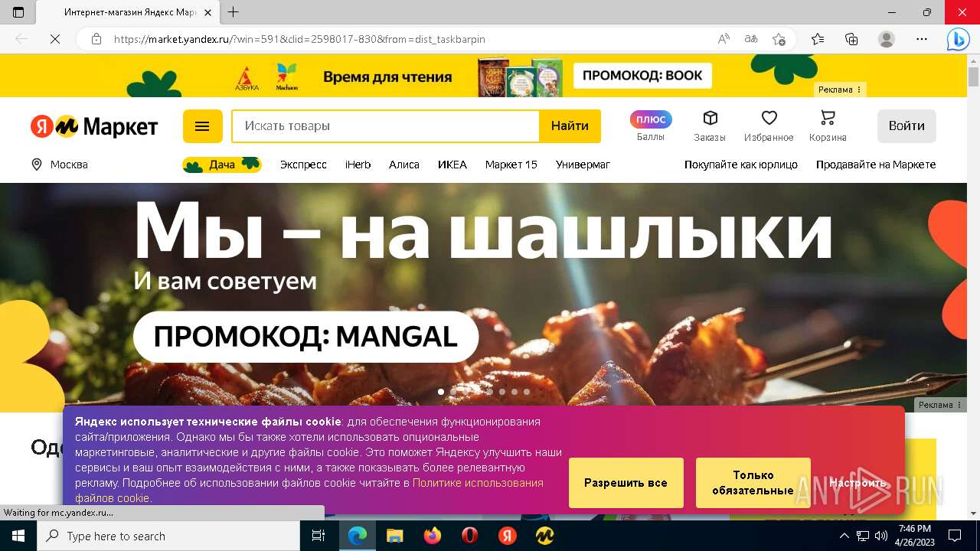Open Read aloud in address bar
Image resolution: width=980 pixels, height=551 pixels.
(724, 39)
